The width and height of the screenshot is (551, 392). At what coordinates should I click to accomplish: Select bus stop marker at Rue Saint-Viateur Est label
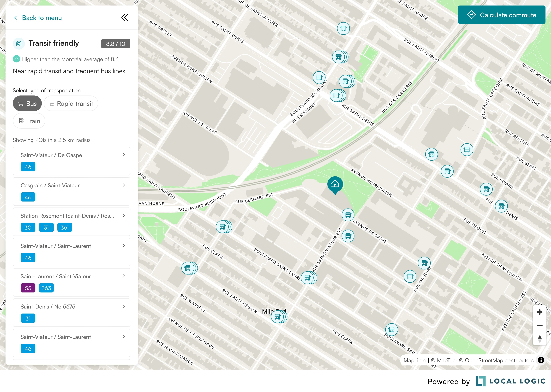pos(348,236)
